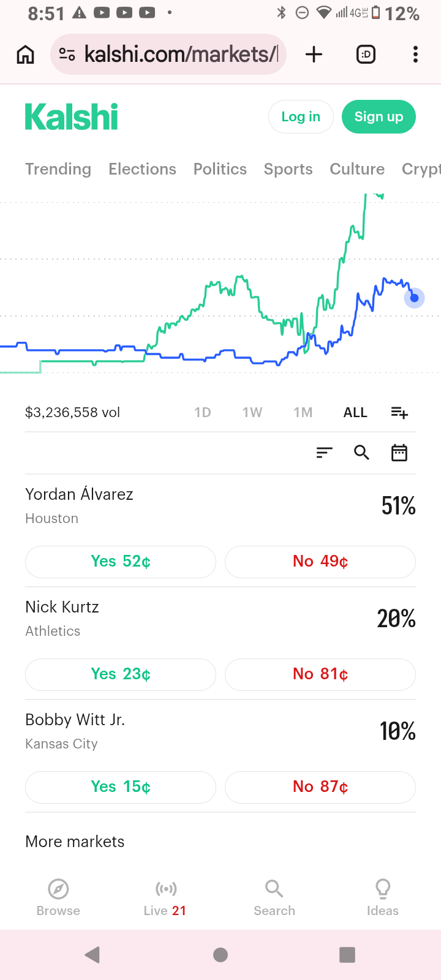Tap the browser home icon
441x980 pixels.
[25, 55]
